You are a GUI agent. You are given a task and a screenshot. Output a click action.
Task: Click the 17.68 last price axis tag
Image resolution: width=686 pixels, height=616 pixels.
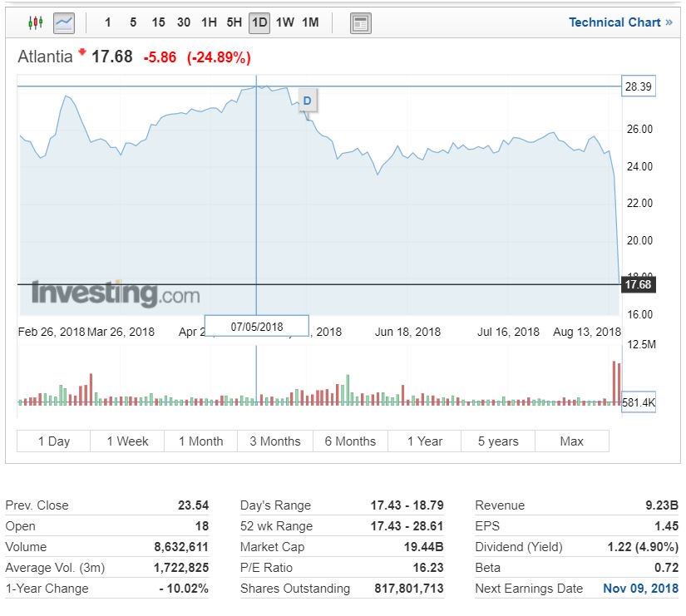coord(639,284)
